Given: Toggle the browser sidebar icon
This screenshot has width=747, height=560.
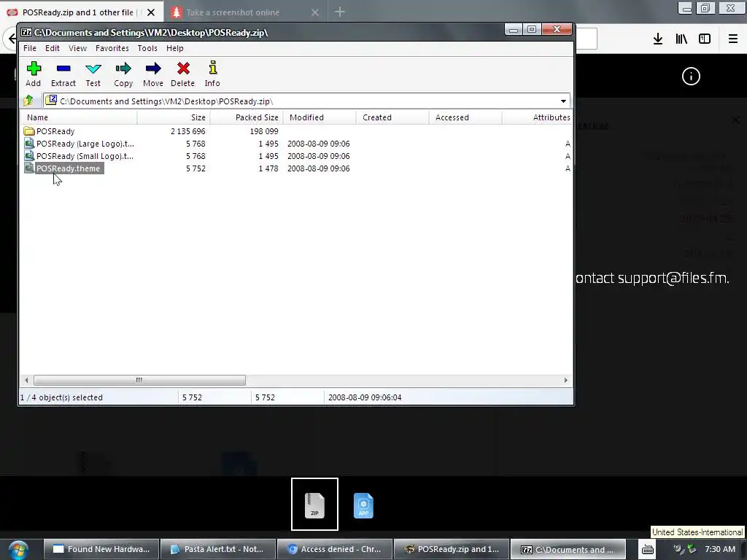Looking at the screenshot, I should (x=705, y=39).
